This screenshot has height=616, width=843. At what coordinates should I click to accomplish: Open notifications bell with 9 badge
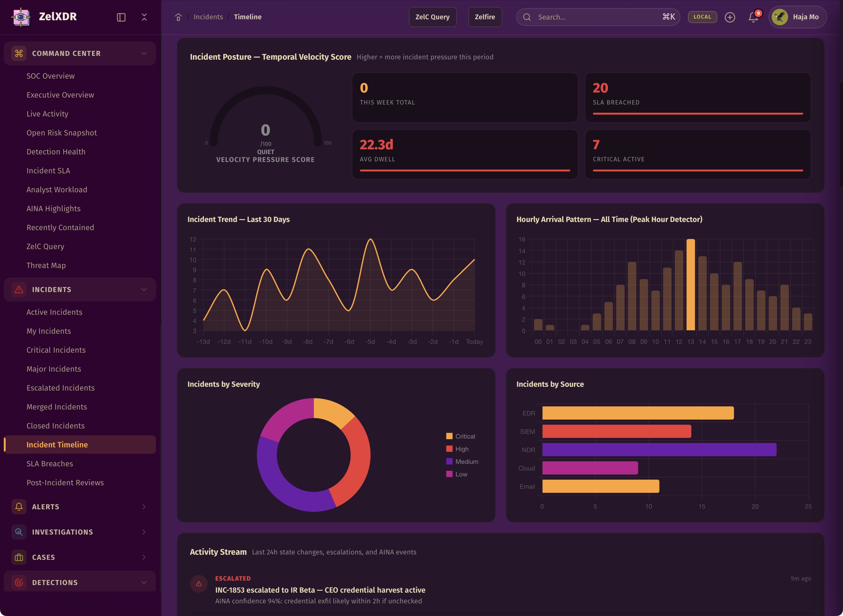point(753,17)
